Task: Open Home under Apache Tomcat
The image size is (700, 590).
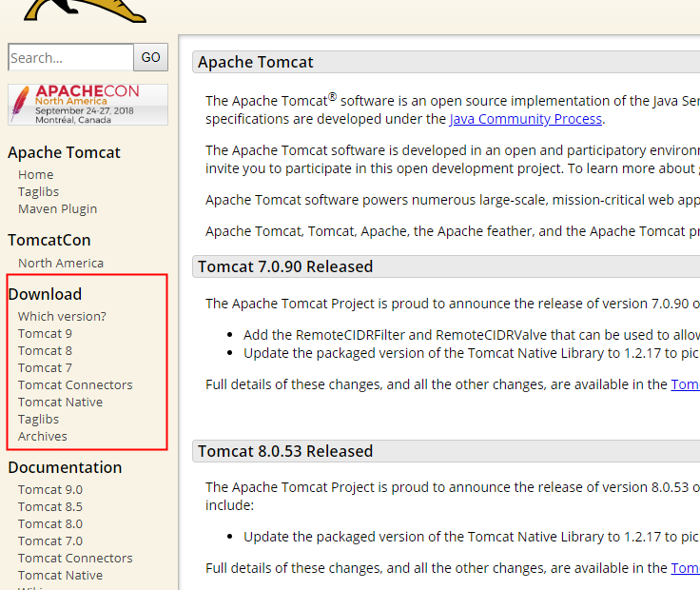Action: point(36,175)
